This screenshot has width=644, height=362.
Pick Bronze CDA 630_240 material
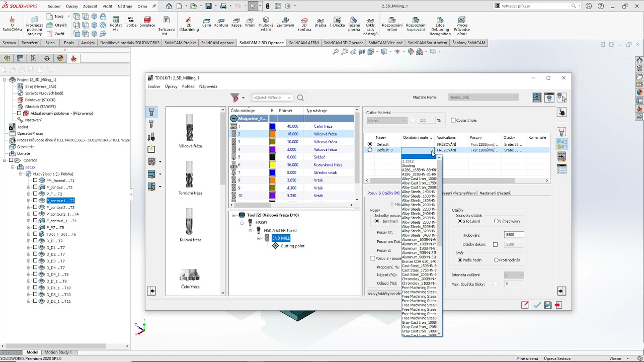(x=419, y=261)
